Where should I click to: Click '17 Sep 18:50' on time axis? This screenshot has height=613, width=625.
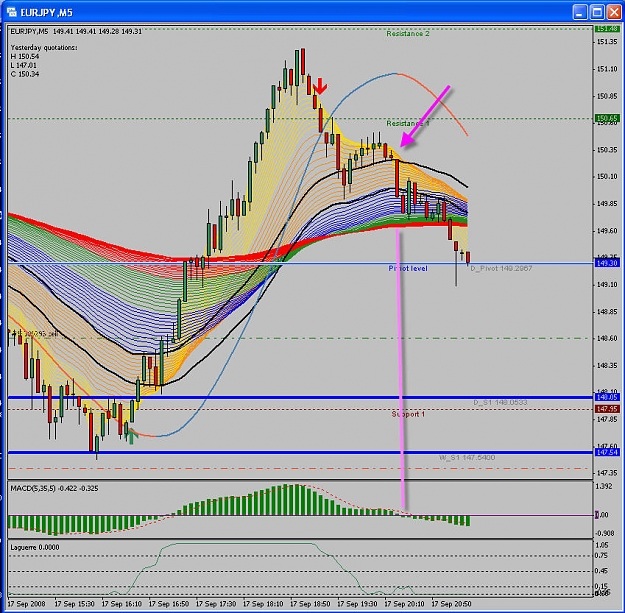[310, 604]
